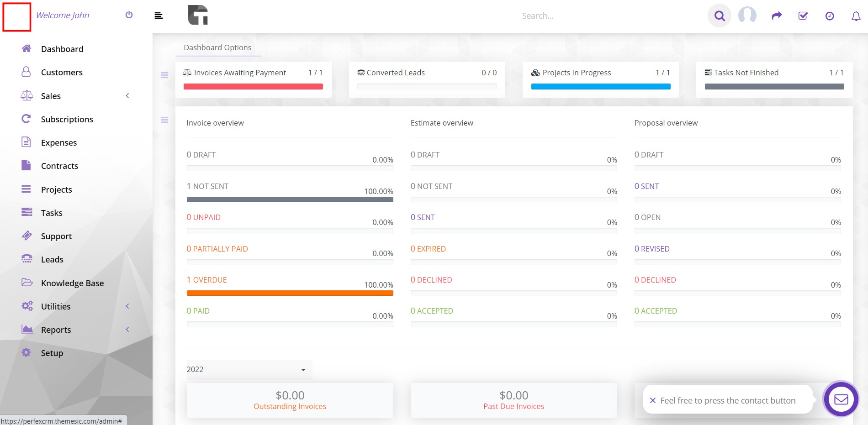Go to Knowledge Base in sidebar
Image resolution: width=868 pixels, height=425 pixels.
(x=72, y=283)
